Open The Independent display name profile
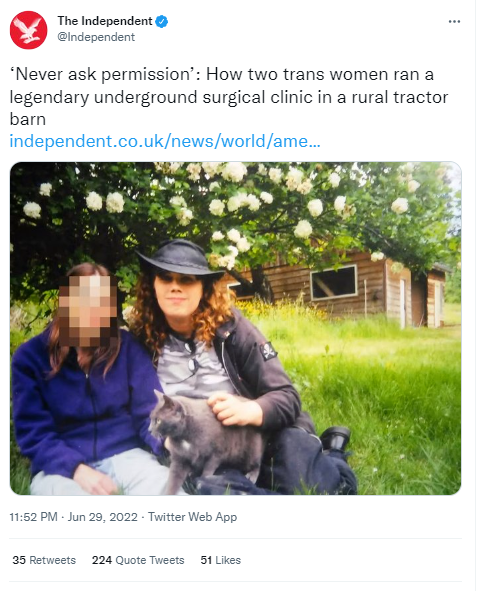The image size is (485, 591). tap(105, 21)
